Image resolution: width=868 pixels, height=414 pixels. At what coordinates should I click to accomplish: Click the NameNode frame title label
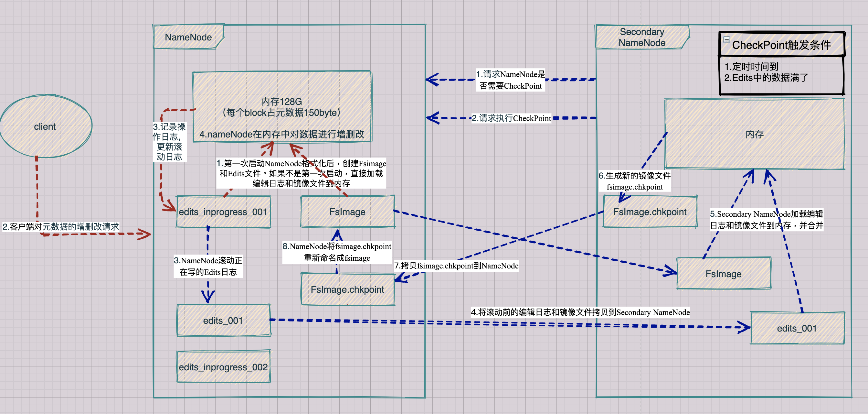pyautogui.click(x=188, y=37)
